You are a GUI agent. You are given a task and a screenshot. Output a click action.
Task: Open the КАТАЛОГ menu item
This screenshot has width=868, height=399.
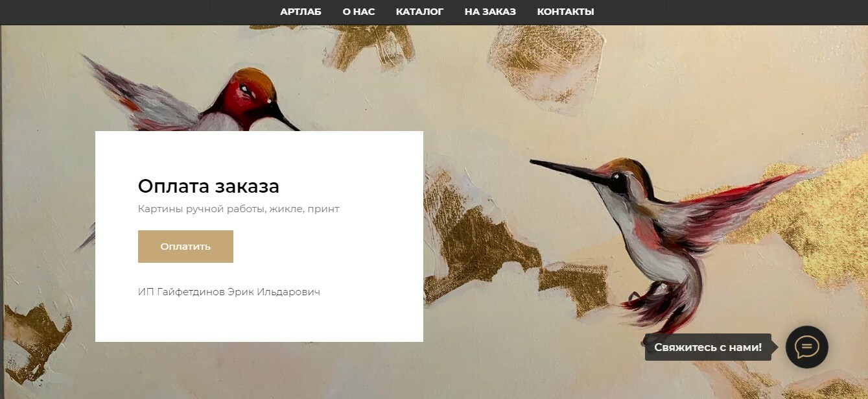(419, 12)
